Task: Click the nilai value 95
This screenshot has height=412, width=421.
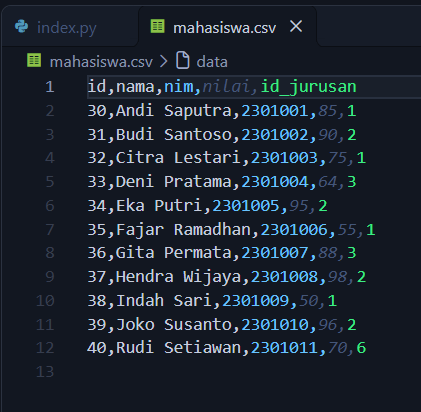Action: click(x=299, y=206)
